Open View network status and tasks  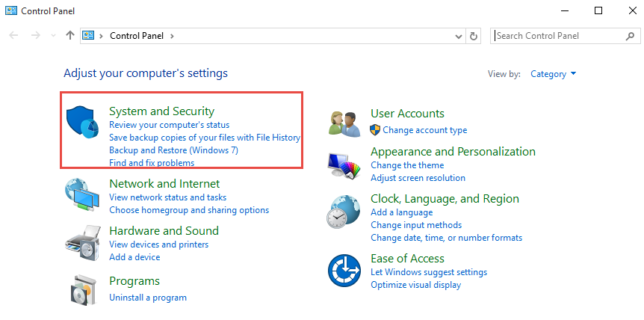(x=167, y=197)
